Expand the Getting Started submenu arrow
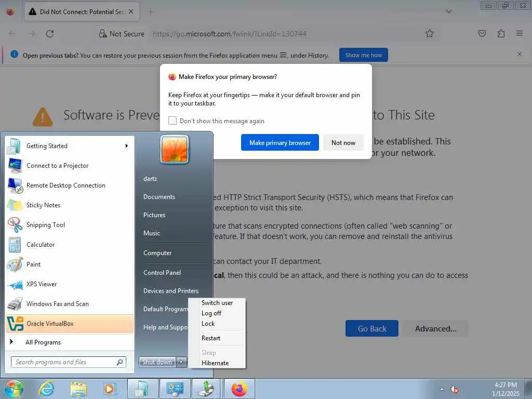 coord(127,146)
